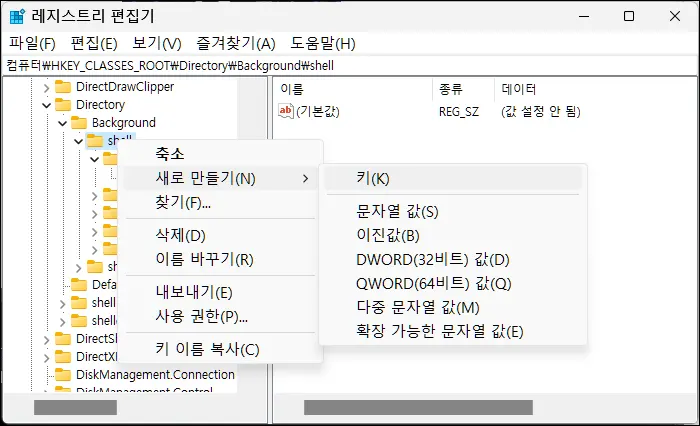Choose 삭제(D) in context menu

[x=221, y=235]
